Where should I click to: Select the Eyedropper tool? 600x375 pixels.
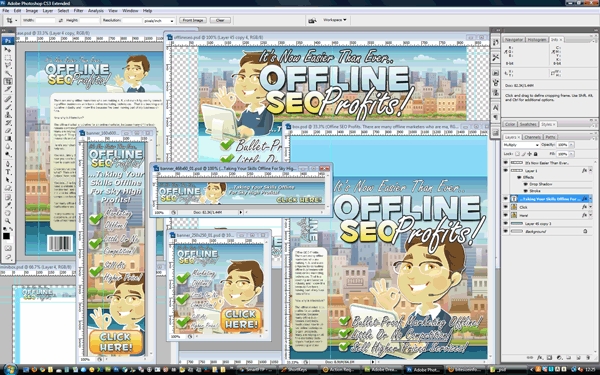[7, 205]
